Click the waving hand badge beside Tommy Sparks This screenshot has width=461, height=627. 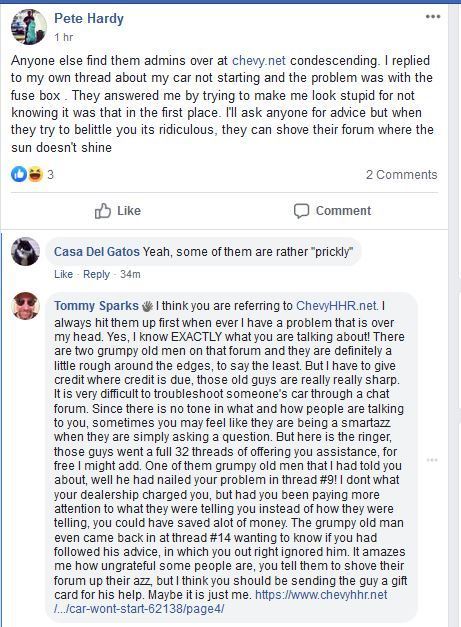point(148,306)
